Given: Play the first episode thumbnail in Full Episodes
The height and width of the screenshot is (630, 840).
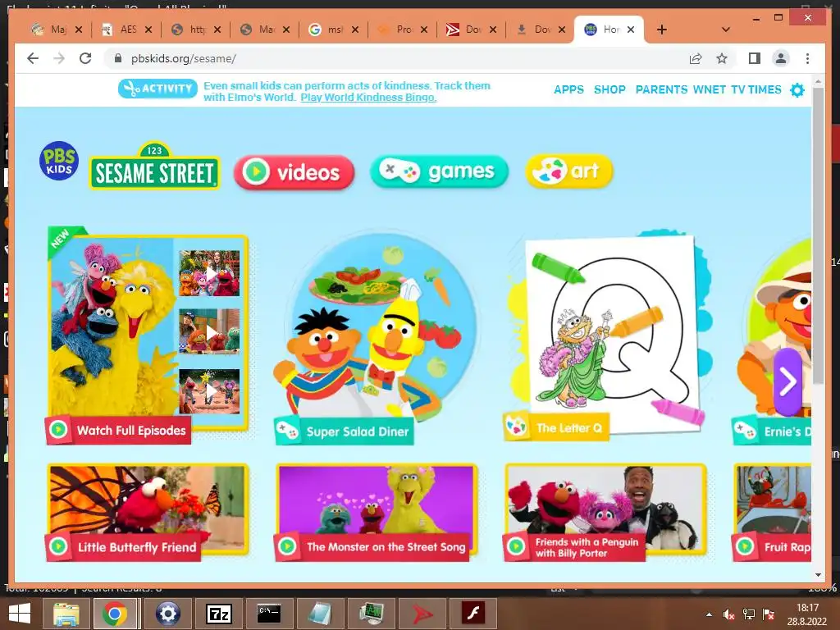Looking at the screenshot, I should (x=209, y=274).
